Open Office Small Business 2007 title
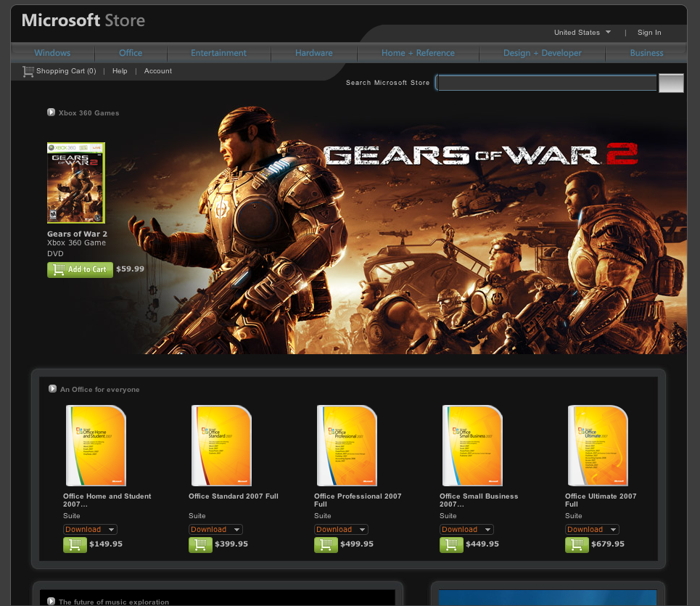700x606 pixels. coord(479,500)
